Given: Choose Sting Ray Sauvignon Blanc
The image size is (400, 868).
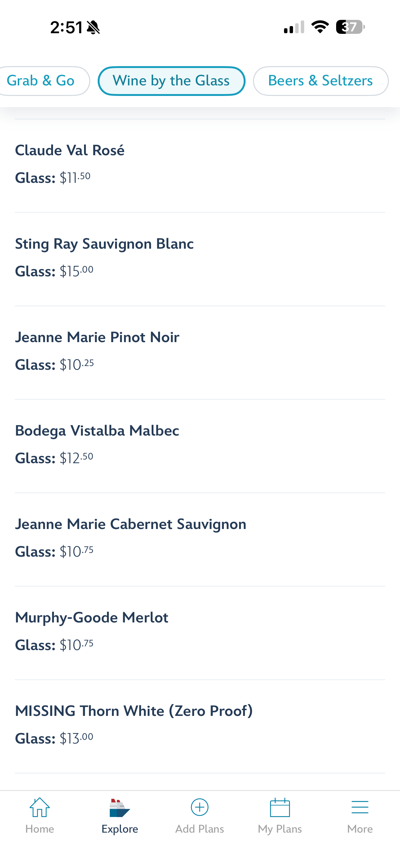Looking at the screenshot, I should point(200,259).
